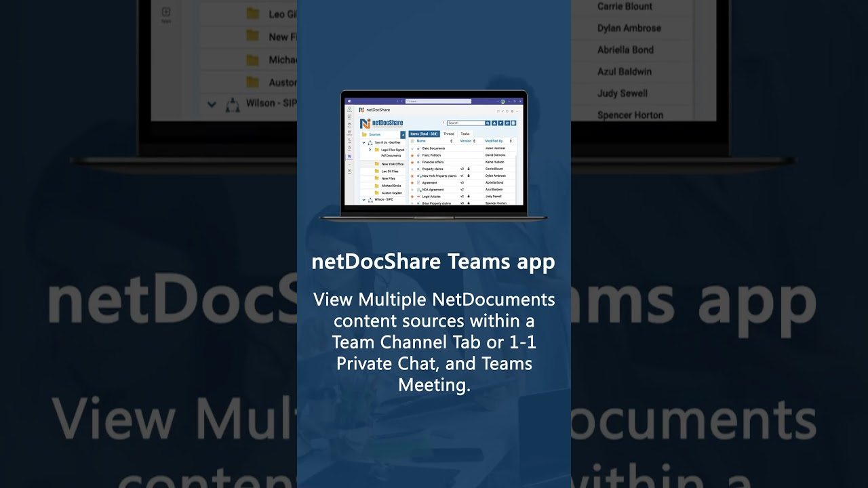The image size is (868, 488).
Task: Click the pencil edit icon in tab header
Action: (x=502, y=111)
